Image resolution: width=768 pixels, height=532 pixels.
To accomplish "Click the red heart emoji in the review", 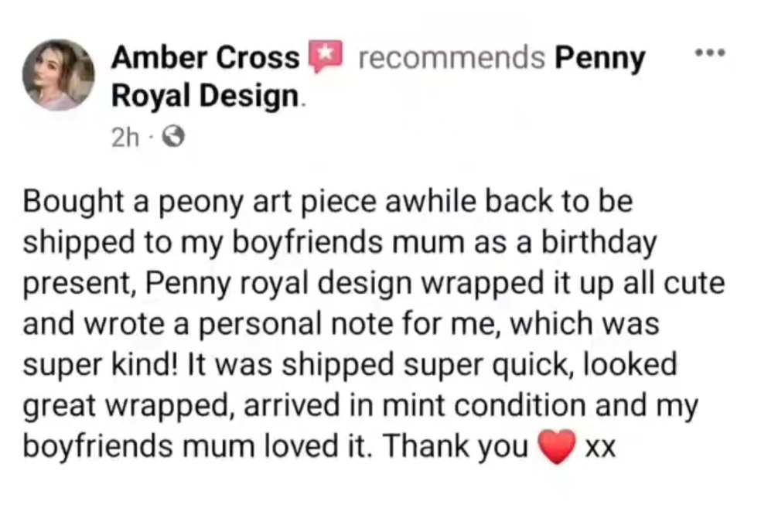I will [x=558, y=446].
